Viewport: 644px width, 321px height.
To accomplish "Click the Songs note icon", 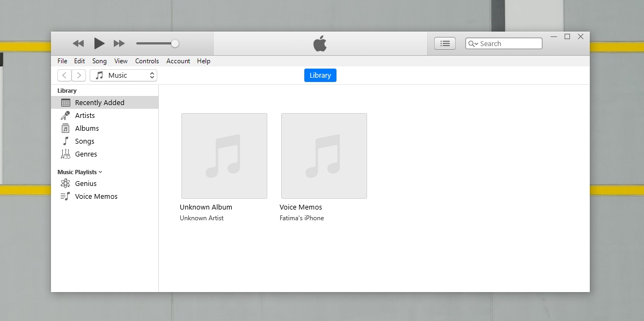I will (x=65, y=141).
